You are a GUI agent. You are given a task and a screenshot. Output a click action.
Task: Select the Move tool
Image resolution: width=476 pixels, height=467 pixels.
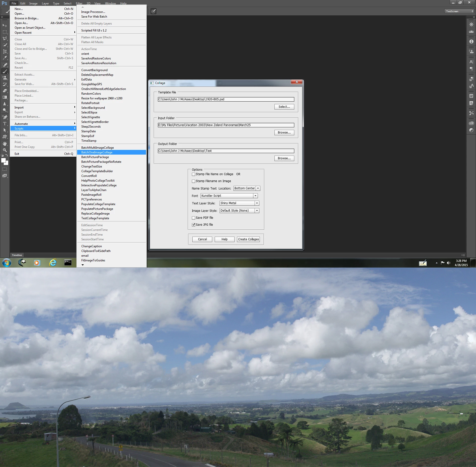(x=5, y=26)
